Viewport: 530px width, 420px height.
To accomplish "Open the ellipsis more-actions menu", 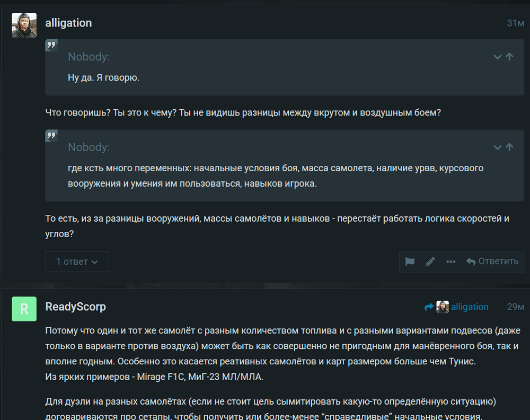I will [450, 261].
